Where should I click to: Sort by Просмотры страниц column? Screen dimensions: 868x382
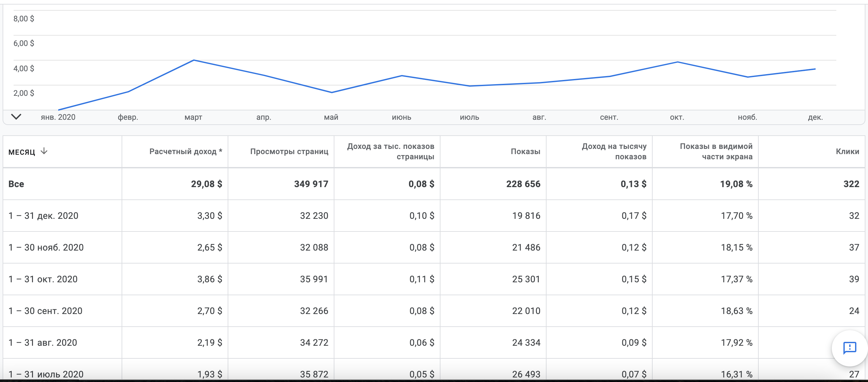(289, 152)
